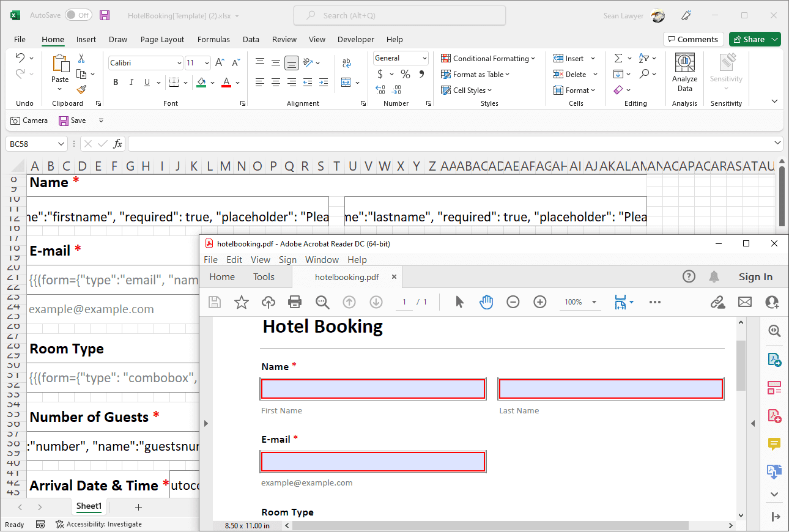Toggle Italic formatting in Font group

pos(131,83)
